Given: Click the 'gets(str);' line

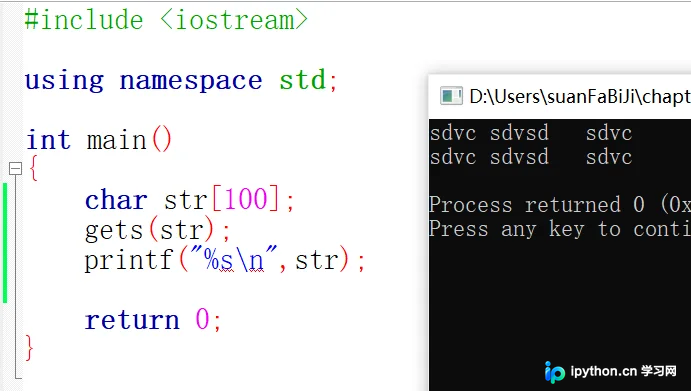Looking at the screenshot, I should coord(157,230).
